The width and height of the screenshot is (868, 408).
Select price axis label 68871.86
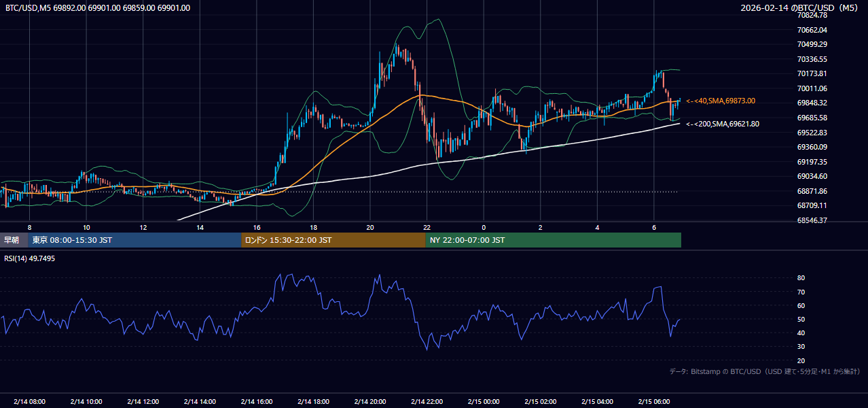tap(812, 191)
